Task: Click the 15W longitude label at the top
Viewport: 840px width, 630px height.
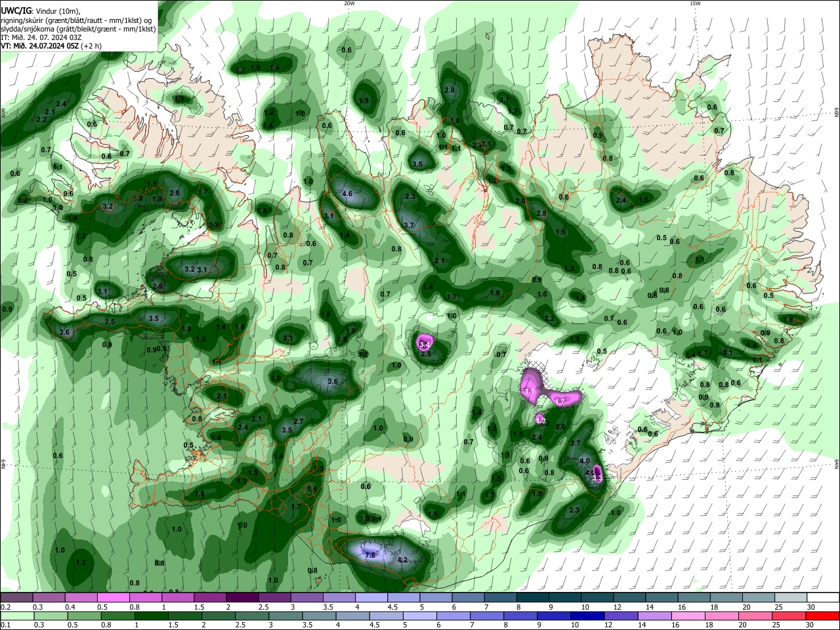Action: tap(695, 3)
